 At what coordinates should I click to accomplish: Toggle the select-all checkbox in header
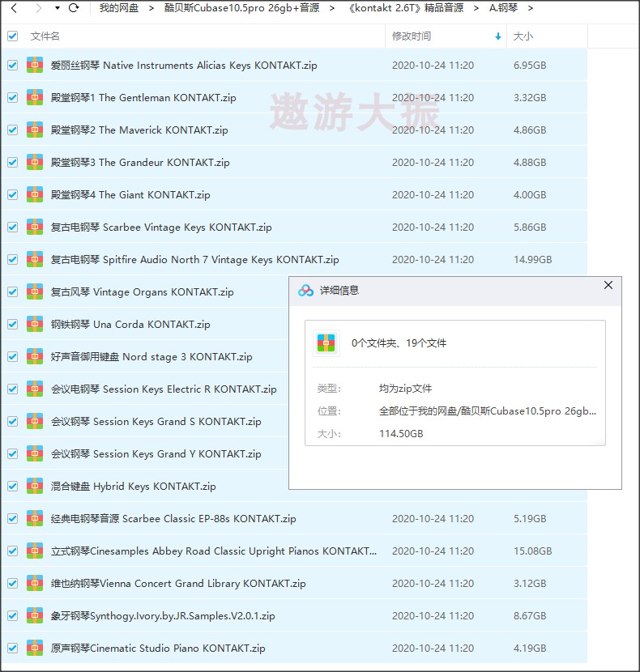(x=12, y=36)
